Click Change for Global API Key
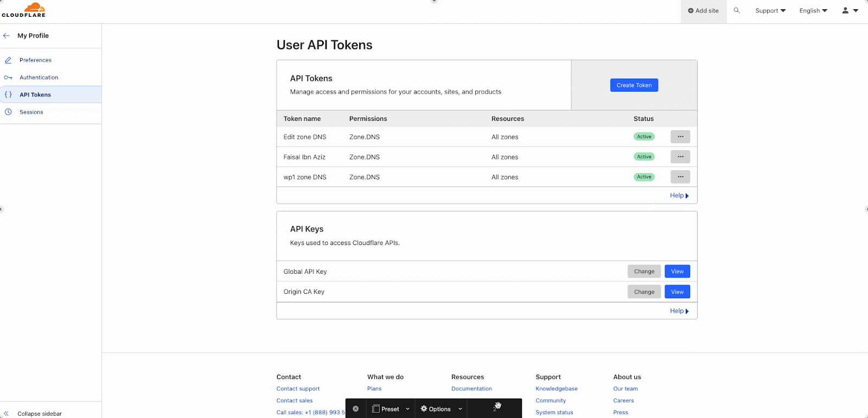868x418 pixels. pos(644,272)
